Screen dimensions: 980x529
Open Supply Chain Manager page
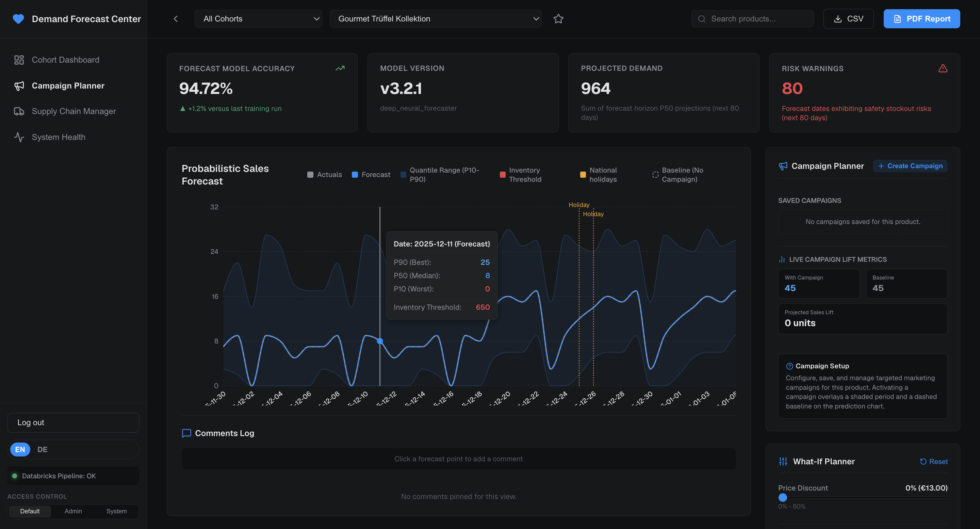tap(73, 111)
